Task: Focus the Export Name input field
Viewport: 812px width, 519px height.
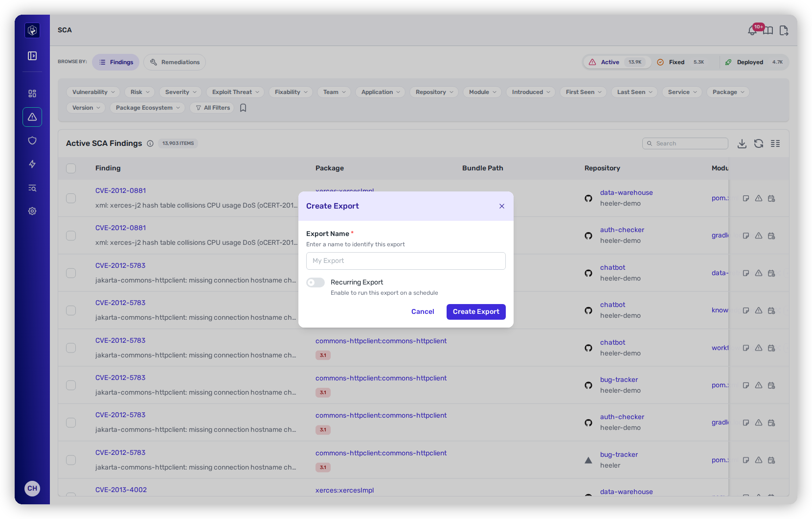Action: (406, 261)
